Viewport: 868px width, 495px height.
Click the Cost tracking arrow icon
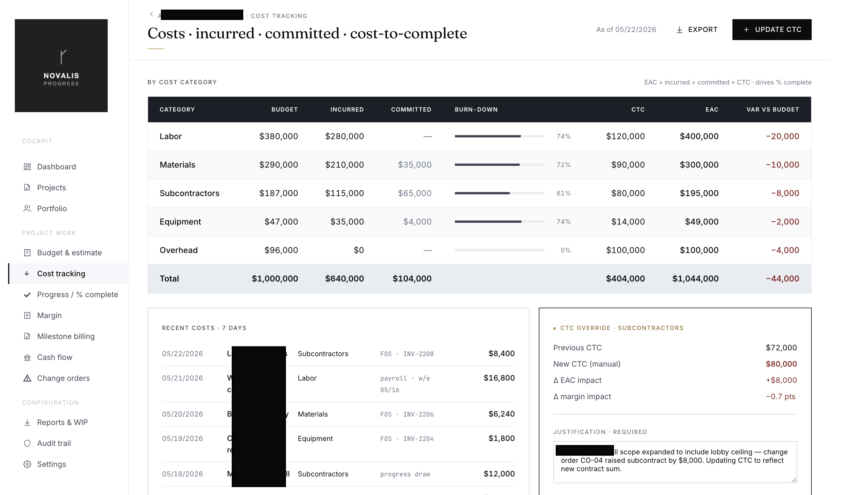pyautogui.click(x=27, y=273)
